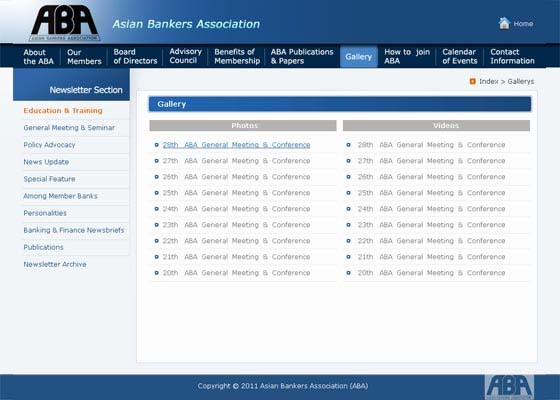Open 25th ABA General Meeting photos

236,193
